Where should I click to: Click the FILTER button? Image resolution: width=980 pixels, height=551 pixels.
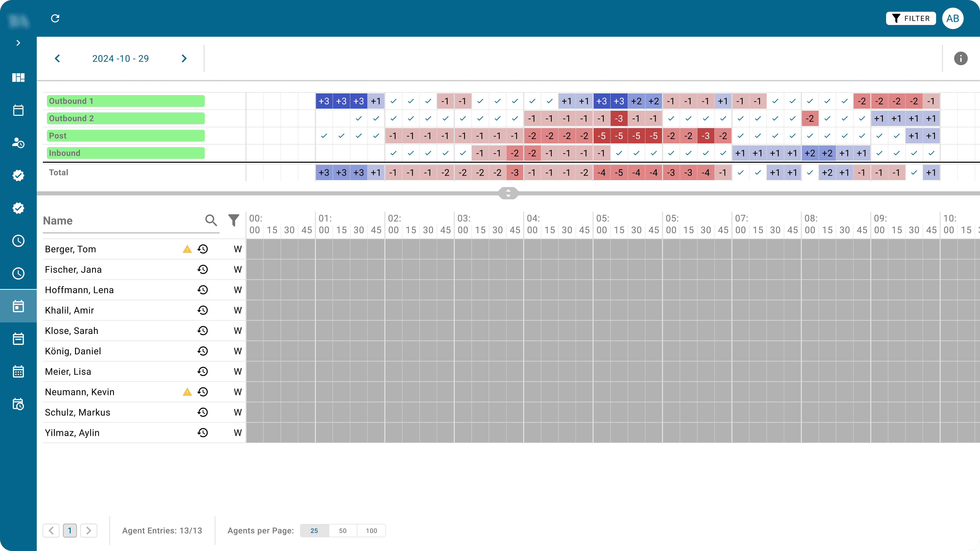[x=911, y=18]
